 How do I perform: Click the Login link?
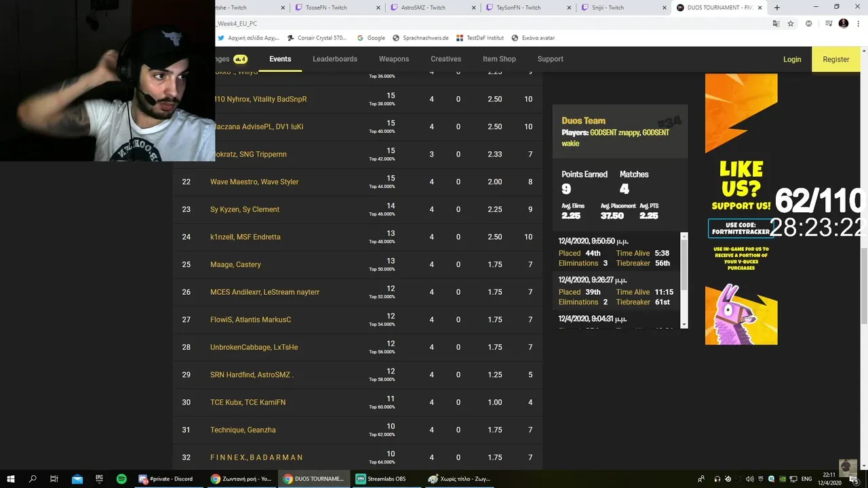tap(792, 59)
